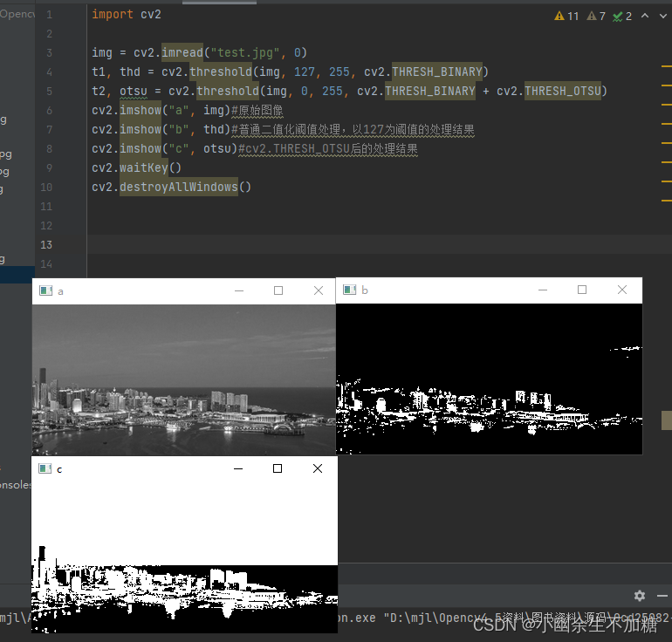The image size is (672, 642).
Task: Click the imread call on line 3
Action: 182,52
